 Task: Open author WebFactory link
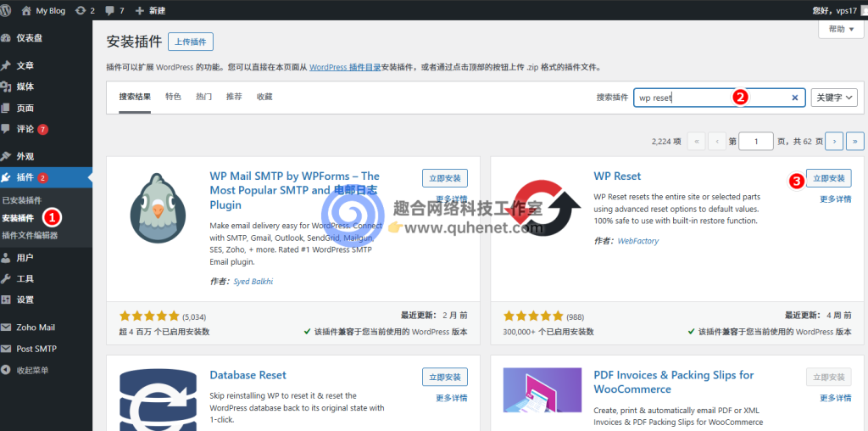(x=638, y=241)
